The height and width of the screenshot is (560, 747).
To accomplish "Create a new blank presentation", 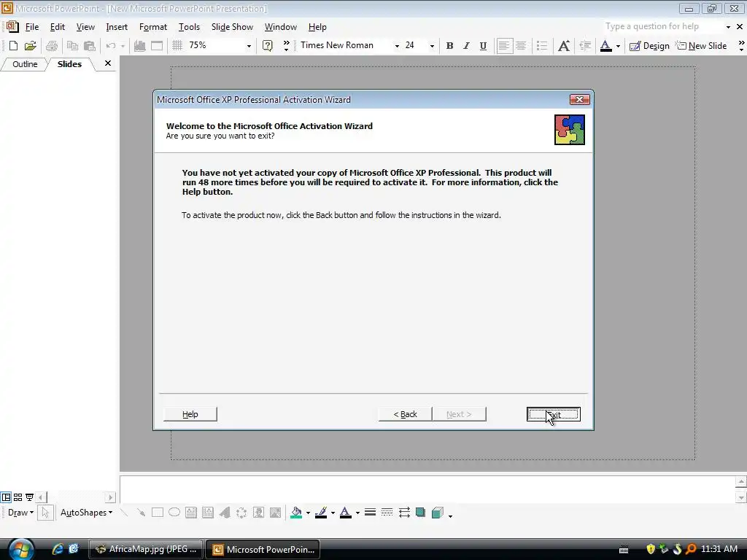I will click(x=13, y=46).
